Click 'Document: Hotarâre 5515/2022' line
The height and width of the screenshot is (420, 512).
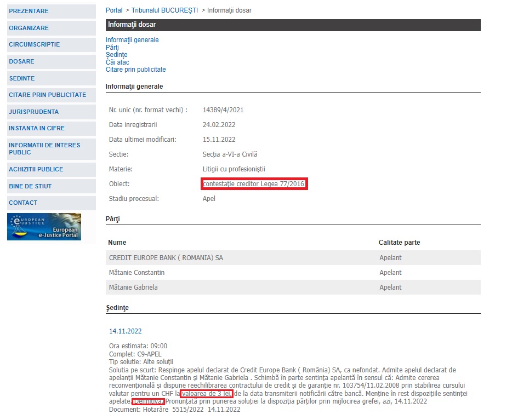(174, 410)
